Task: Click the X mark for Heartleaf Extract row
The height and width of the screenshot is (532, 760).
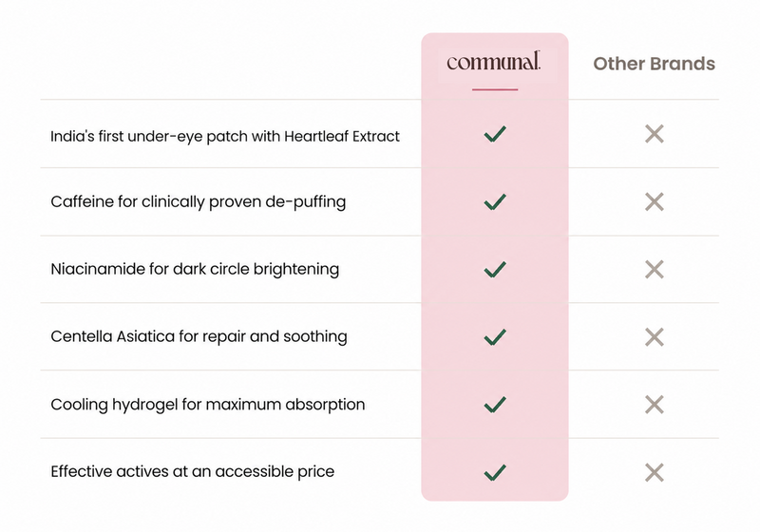Action: pyautogui.click(x=655, y=134)
